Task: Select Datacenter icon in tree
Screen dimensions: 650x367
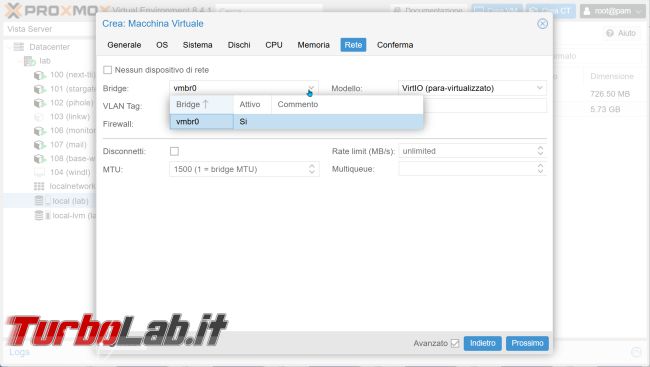Action: [x=19, y=47]
